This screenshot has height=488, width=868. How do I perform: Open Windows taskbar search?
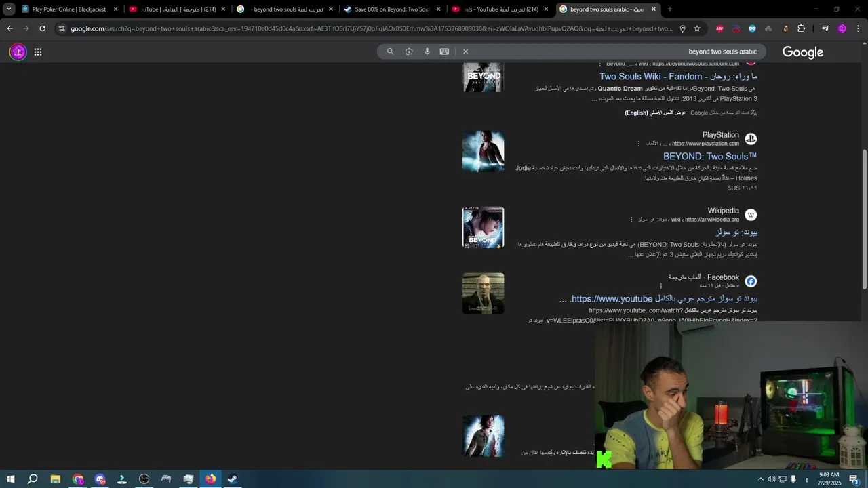(33, 479)
